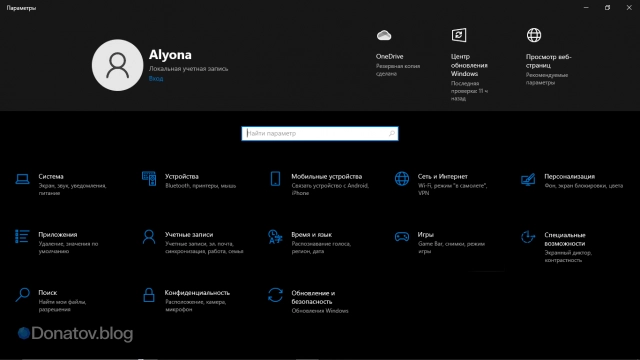
Task: Click the Время и язык title
Action: pyautogui.click(x=311, y=234)
